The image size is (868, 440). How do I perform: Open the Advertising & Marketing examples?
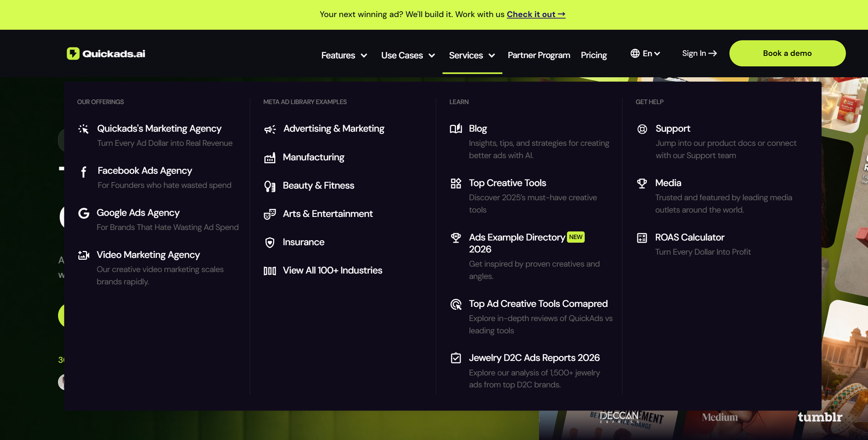334,128
